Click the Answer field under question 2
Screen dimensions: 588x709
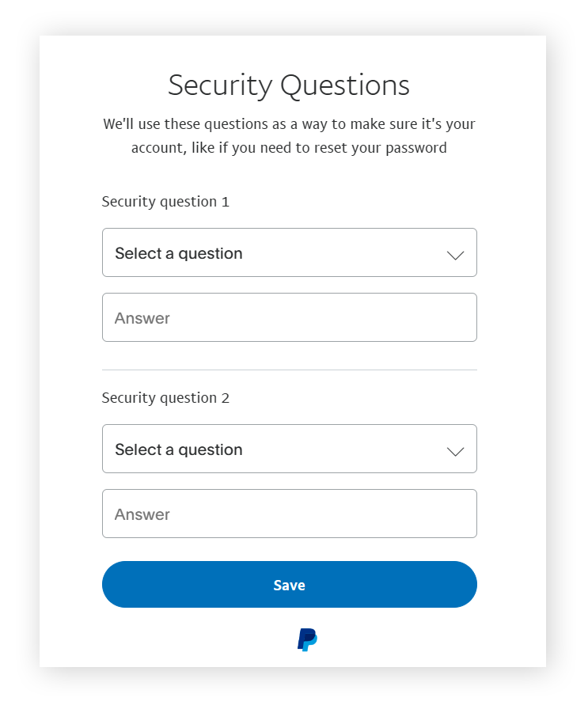(289, 514)
